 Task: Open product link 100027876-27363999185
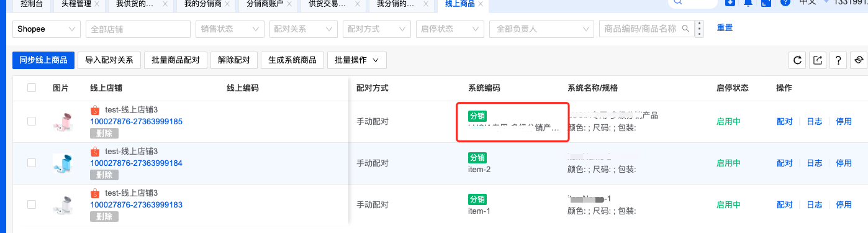(x=136, y=121)
